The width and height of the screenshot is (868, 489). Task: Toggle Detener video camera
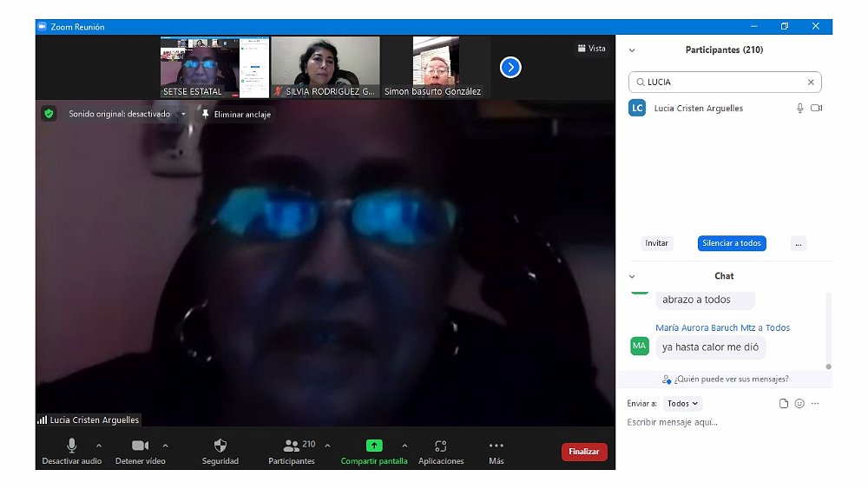click(x=140, y=446)
